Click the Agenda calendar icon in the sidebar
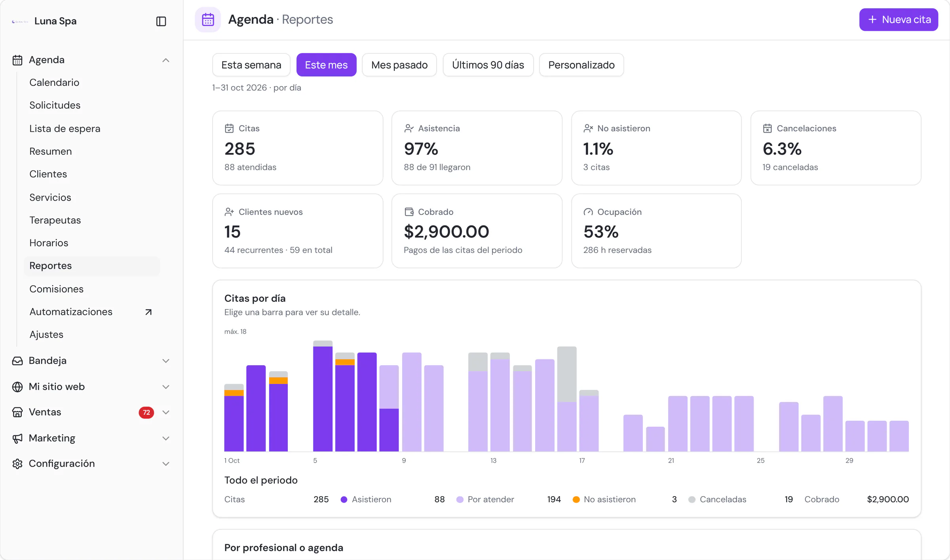950x560 pixels. (17, 60)
